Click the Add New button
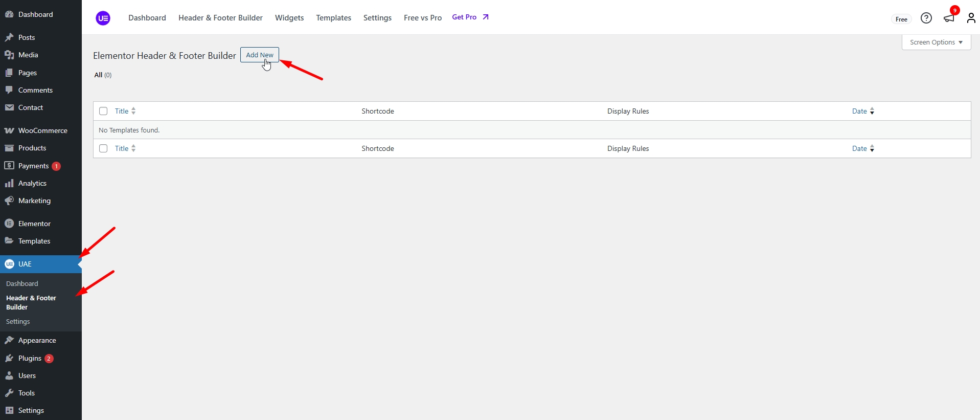The height and width of the screenshot is (420, 980). point(259,55)
